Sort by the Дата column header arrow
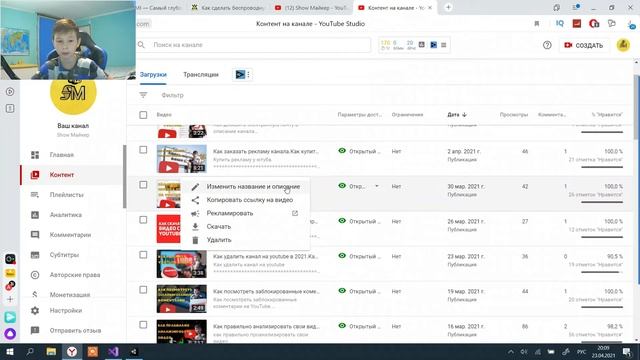 [x=464, y=115]
